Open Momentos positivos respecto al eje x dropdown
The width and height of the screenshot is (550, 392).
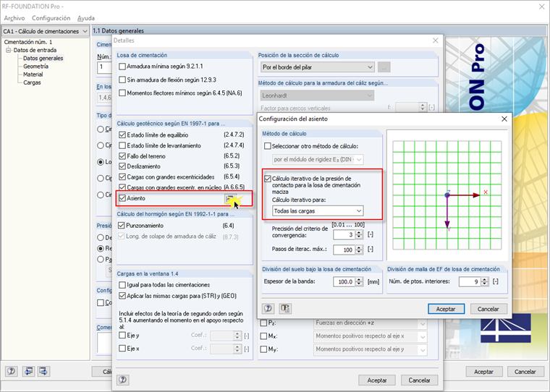pyautogui.click(x=370, y=336)
